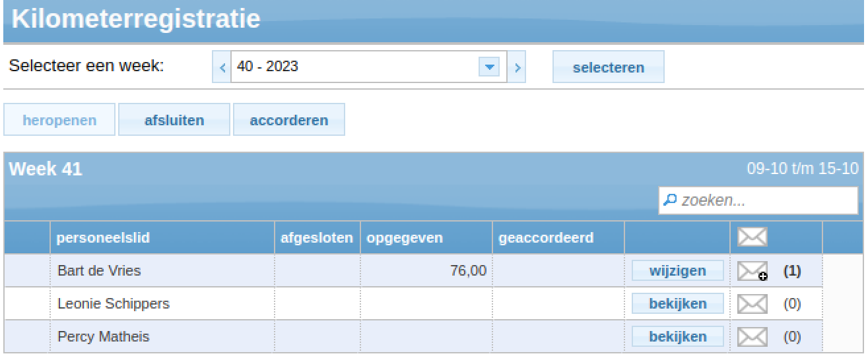
Task: Click the geaccordeerd column header
Action: 547,238
